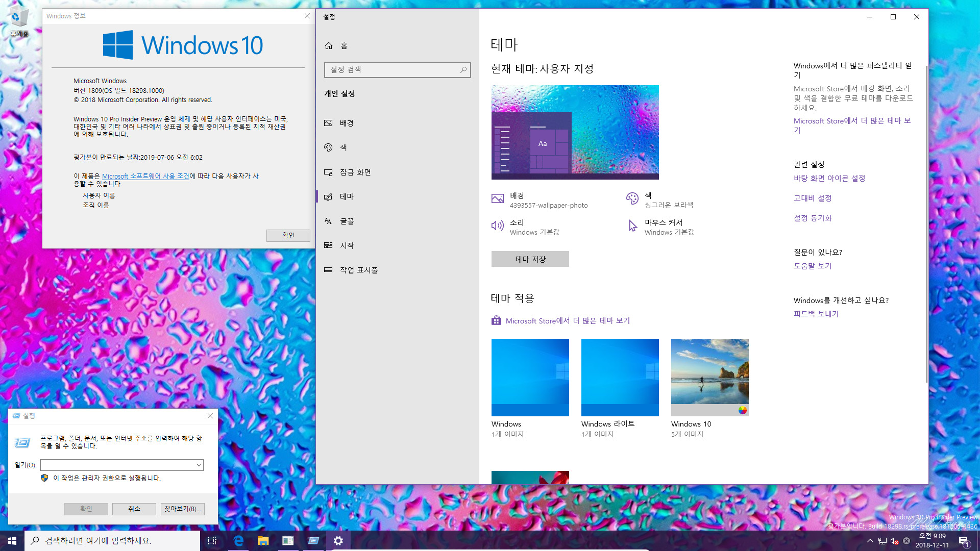Click Send feedback (피드백 보내기) link
The width and height of the screenshot is (980, 551).
point(816,314)
